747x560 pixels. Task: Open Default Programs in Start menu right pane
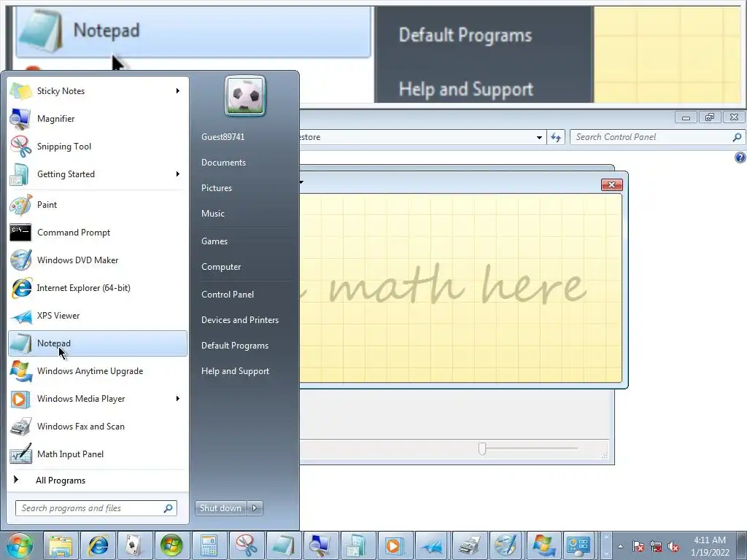click(x=235, y=346)
